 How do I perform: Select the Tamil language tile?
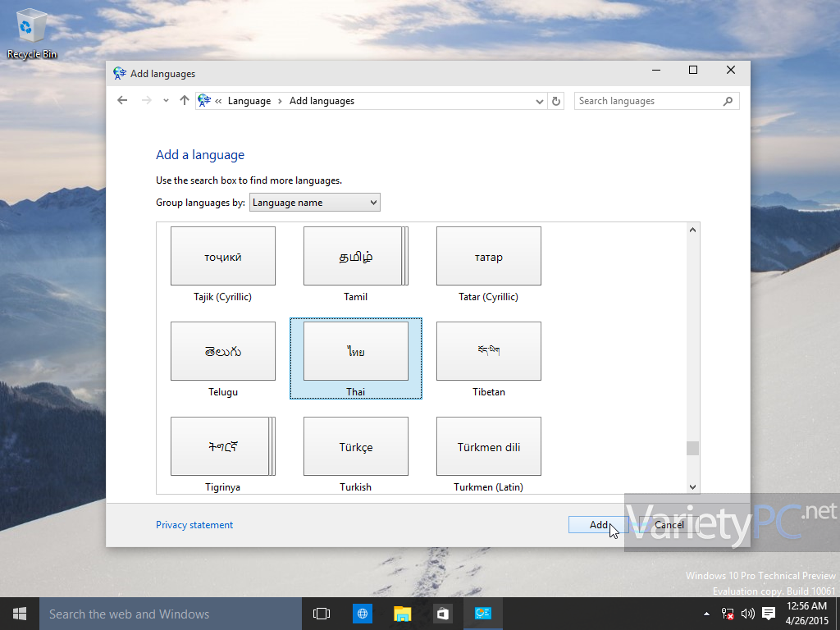coord(356,265)
